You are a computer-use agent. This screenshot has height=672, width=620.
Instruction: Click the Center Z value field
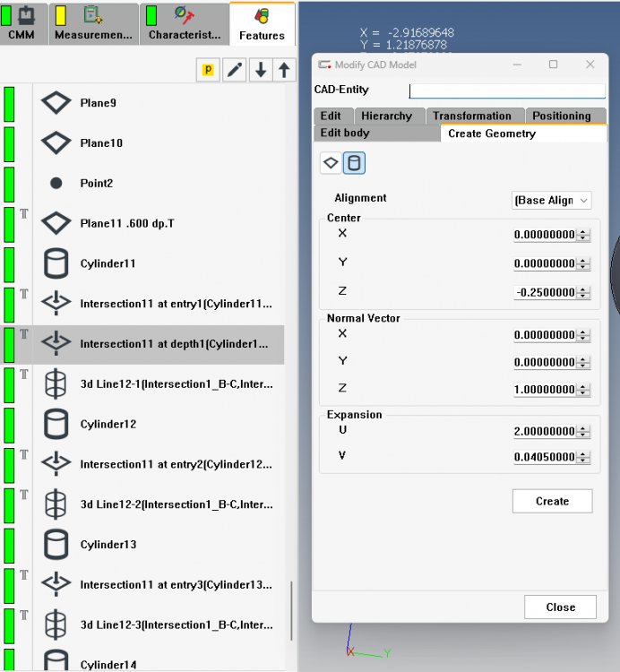pyautogui.click(x=544, y=293)
